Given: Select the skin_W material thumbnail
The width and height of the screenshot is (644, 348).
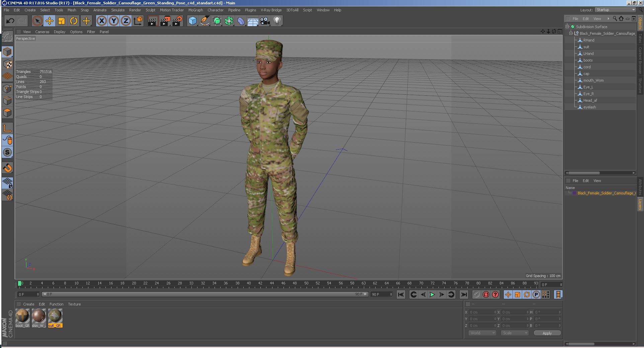Looking at the screenshot, I should click(x=39, y=316).
